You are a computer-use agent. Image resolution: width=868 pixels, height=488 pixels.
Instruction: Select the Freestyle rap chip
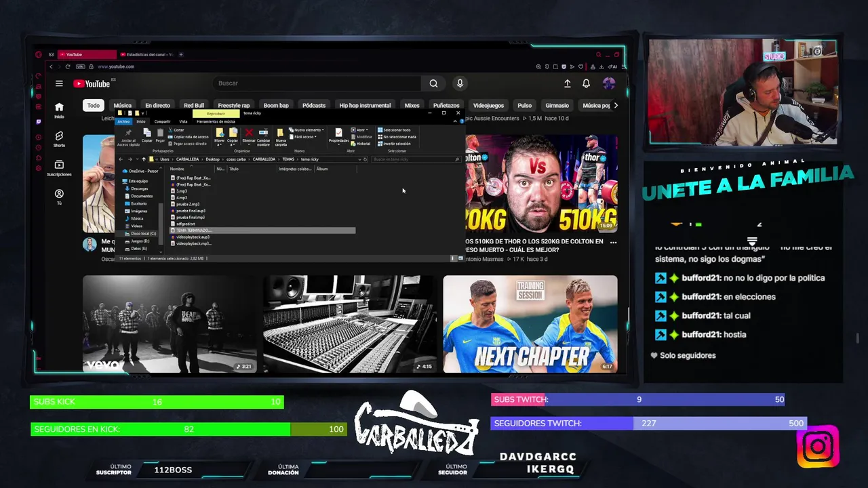pos(233,105)
